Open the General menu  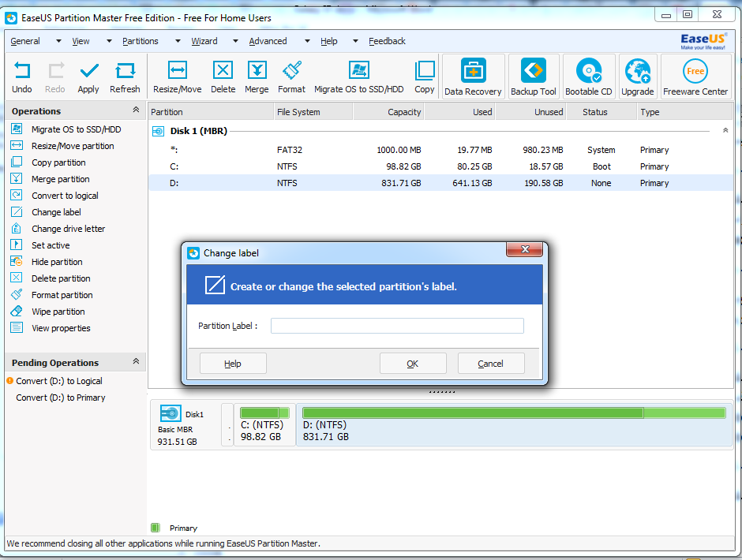25,41
